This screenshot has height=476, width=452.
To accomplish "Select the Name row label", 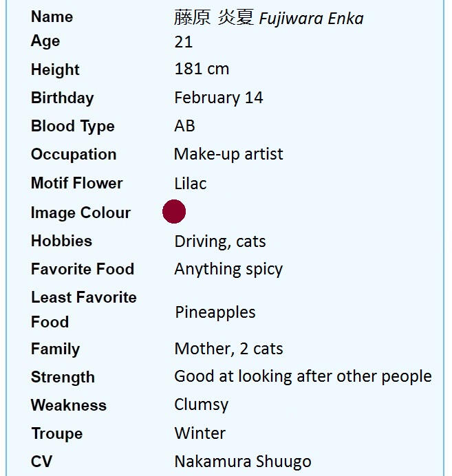I will (52, 17).
